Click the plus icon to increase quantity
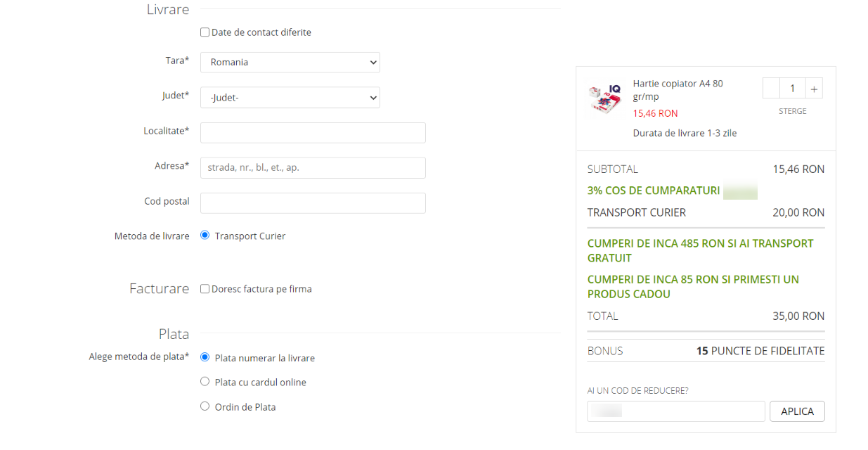 [x=814, y=89]
